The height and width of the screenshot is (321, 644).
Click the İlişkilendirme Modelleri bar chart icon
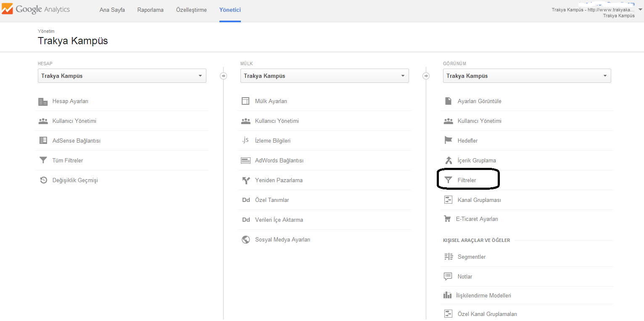tap(447, 295)
